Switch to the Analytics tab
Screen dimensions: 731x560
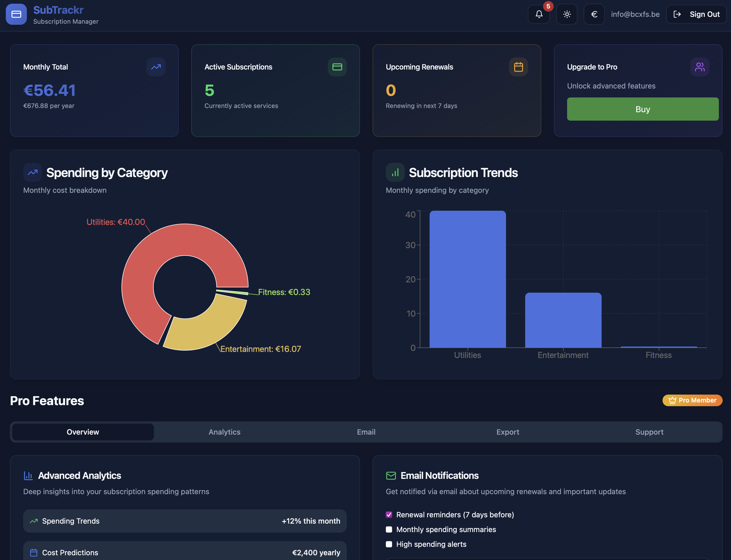click(x=225, y=432)
